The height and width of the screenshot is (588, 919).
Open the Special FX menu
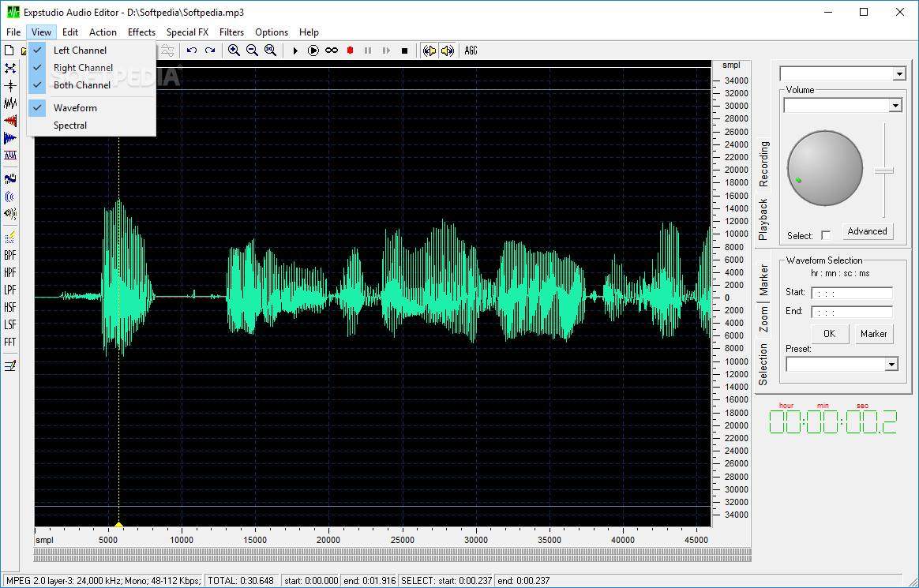tap(188, 32)
